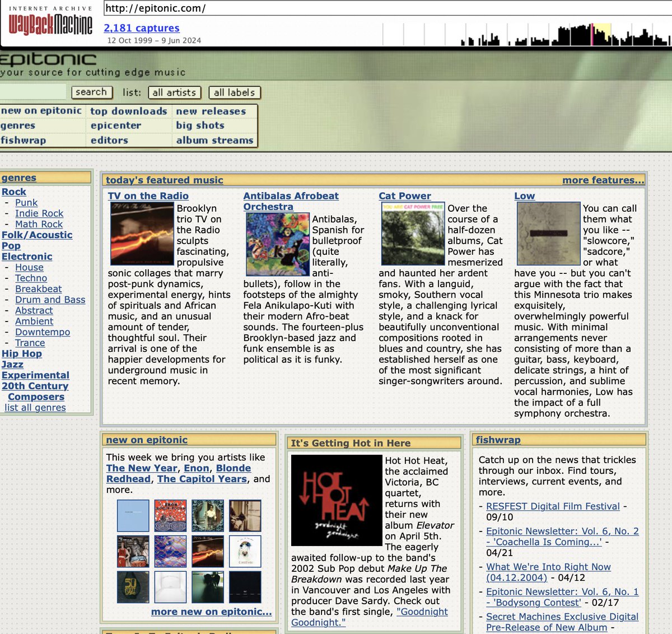
Task: Open Secret Machines Exclusive Digital Pre-Release link
Action: (x=562, y=622)
